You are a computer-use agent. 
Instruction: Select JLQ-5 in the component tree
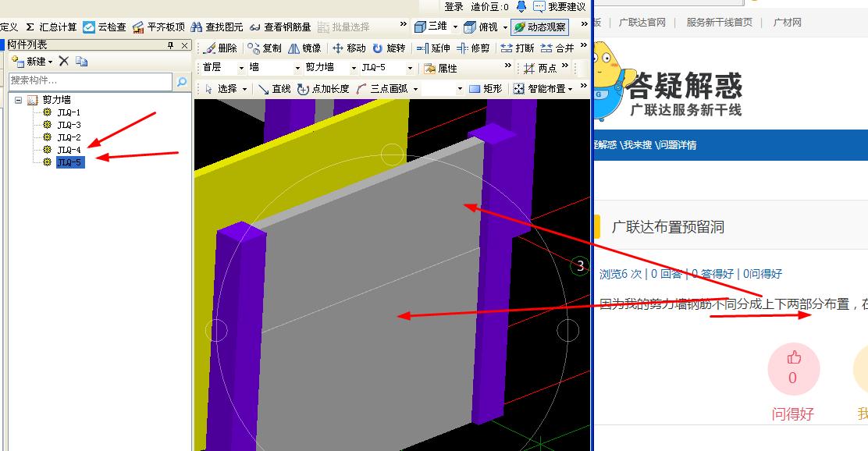click(70, 162)
